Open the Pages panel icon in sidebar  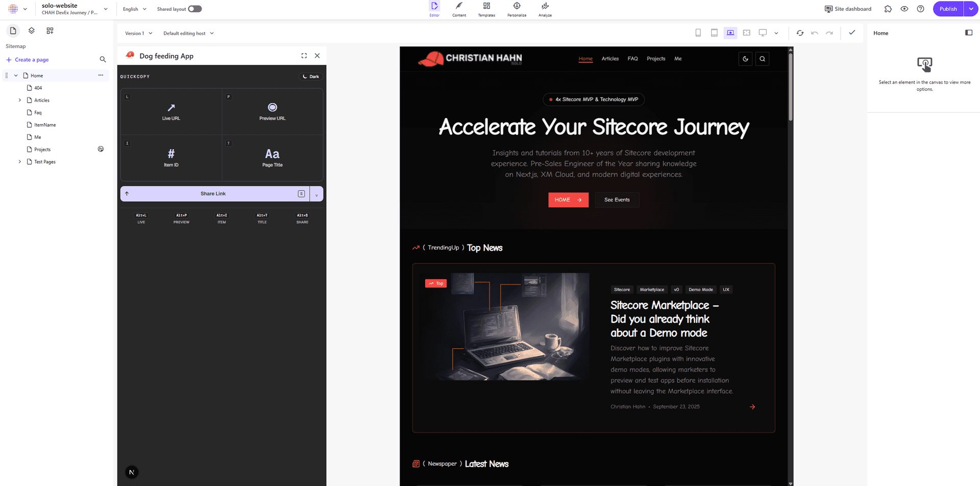pos(13,31)
